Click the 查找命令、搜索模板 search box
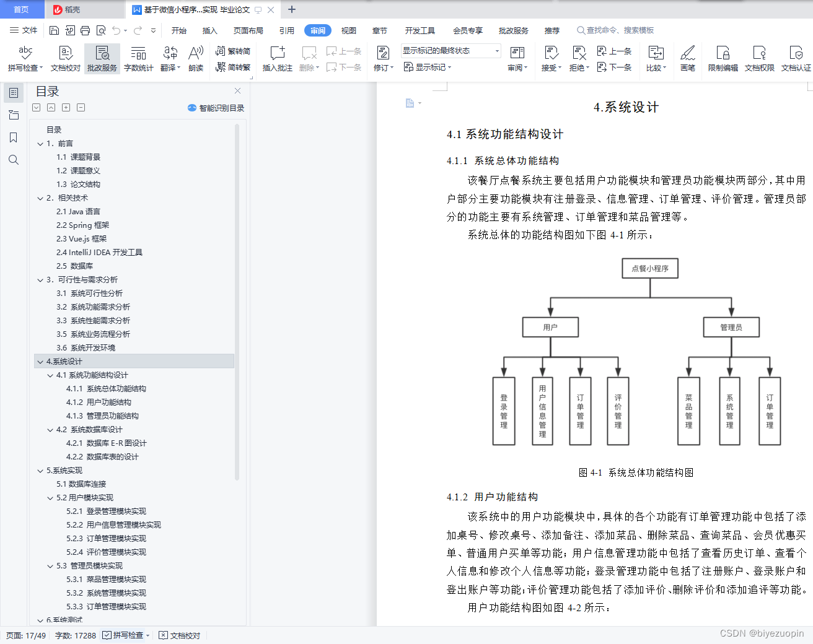The height and width of the screenshot is (644, 813). coord(615,30)
